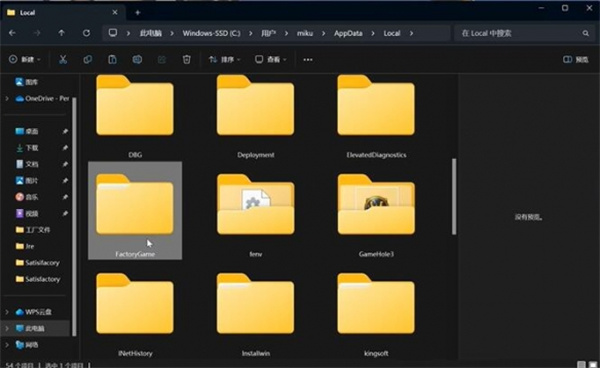Image resolution: width=600 pixels, height=368 pixels.
Task: Expand chevron after Local in breadcrumb
Action: point(411,33)
